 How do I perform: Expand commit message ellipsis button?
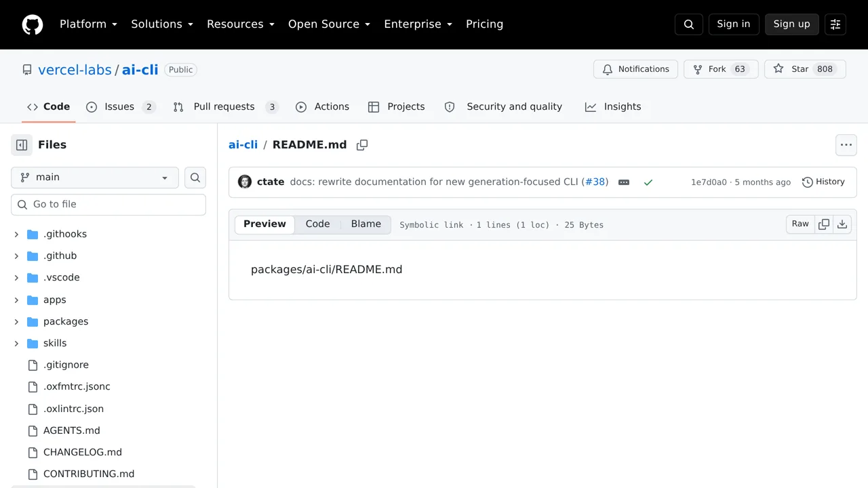click(x=624, y=182)
